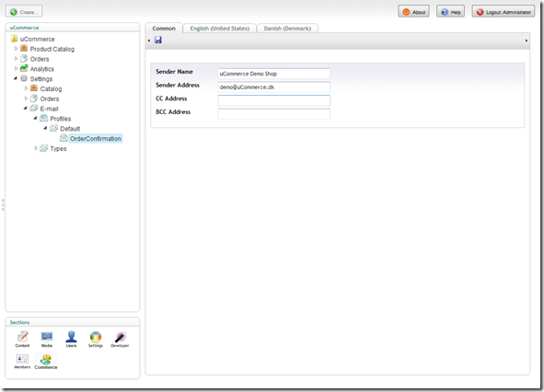Click the Product Catalog box icon
Viewport: 544px width, 392px height.
pos(24,49)
